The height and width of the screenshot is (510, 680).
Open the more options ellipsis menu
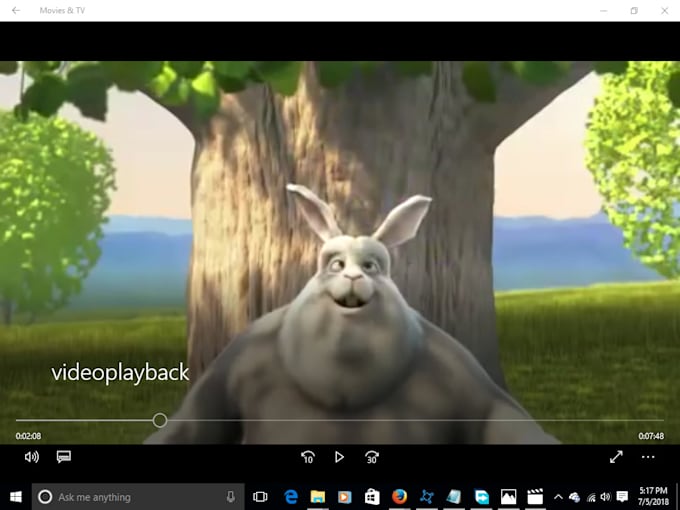pyautogui.click(x=648, y=457)
